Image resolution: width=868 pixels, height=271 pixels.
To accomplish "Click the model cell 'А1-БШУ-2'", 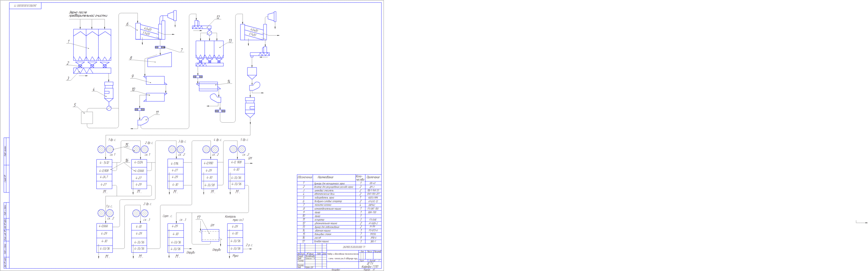I will coord(373,223).
